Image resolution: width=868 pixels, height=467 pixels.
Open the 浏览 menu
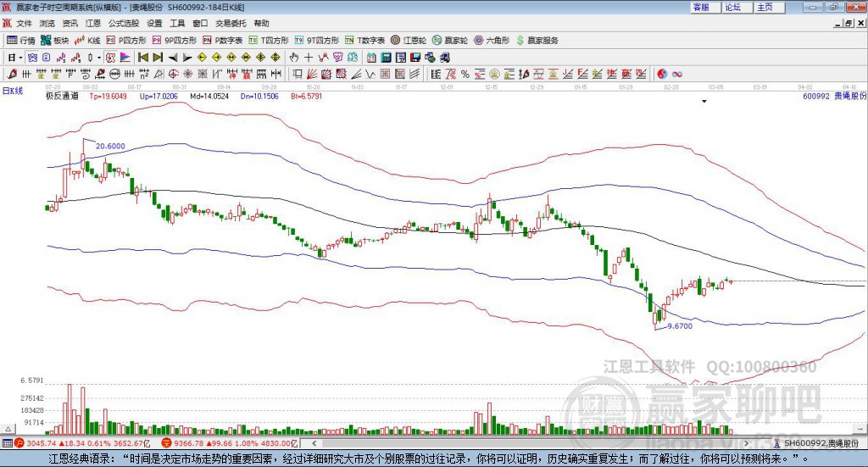point(47,23)
